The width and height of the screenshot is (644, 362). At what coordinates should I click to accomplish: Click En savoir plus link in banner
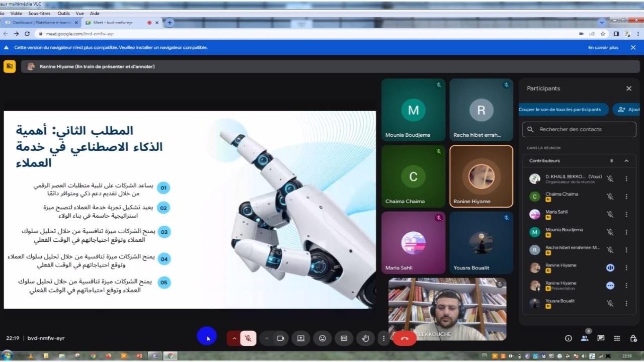click(603, 47)
